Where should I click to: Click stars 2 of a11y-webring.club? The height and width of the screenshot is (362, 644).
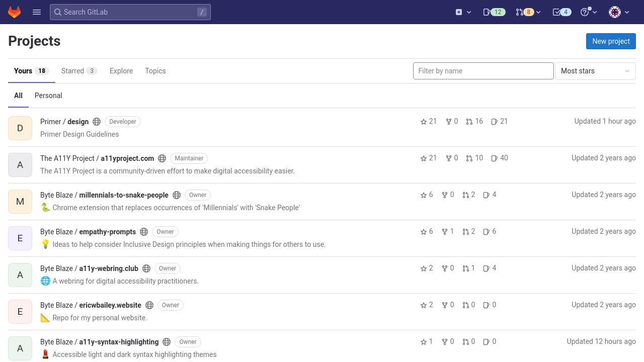(427, 268)
